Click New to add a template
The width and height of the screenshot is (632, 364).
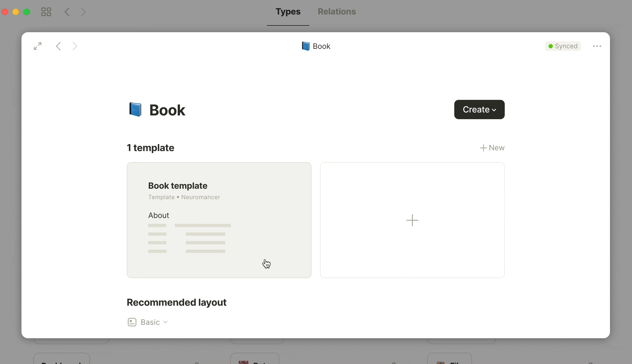click(x=492, y=148)
